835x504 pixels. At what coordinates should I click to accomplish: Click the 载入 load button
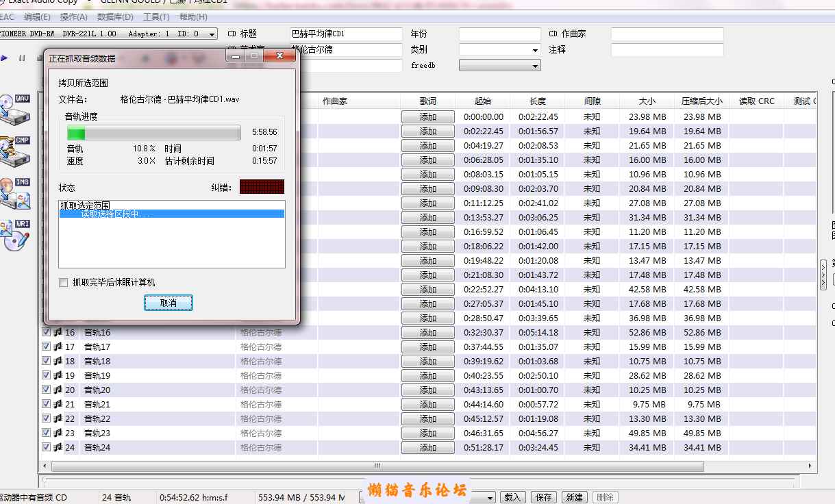512,497
